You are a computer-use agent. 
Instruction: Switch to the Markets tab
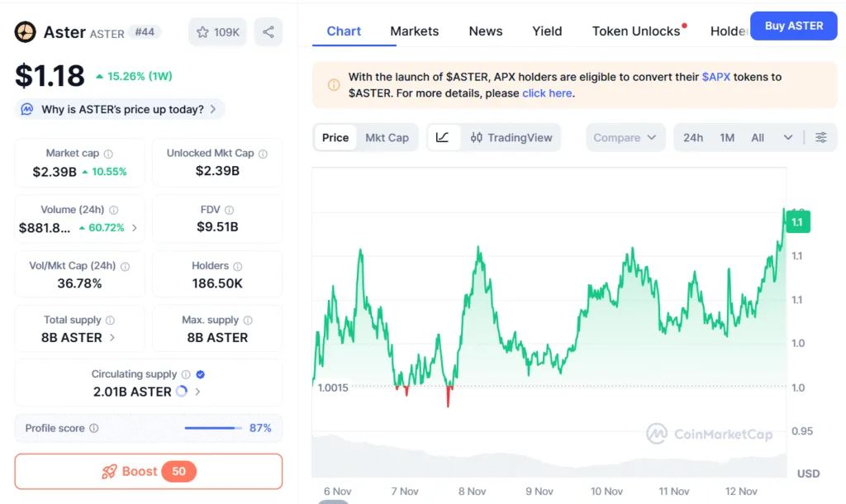415,31
